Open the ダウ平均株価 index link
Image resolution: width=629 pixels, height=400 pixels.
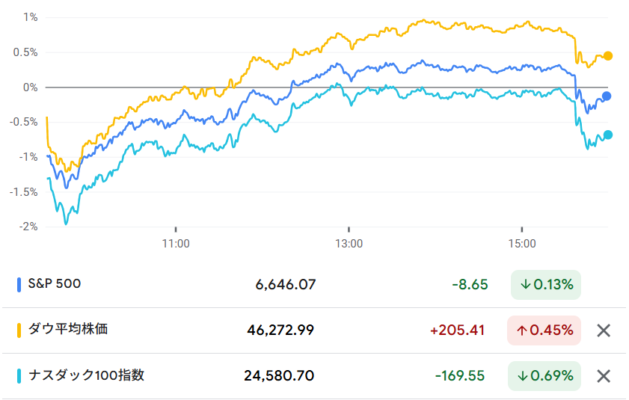[85, 330]
